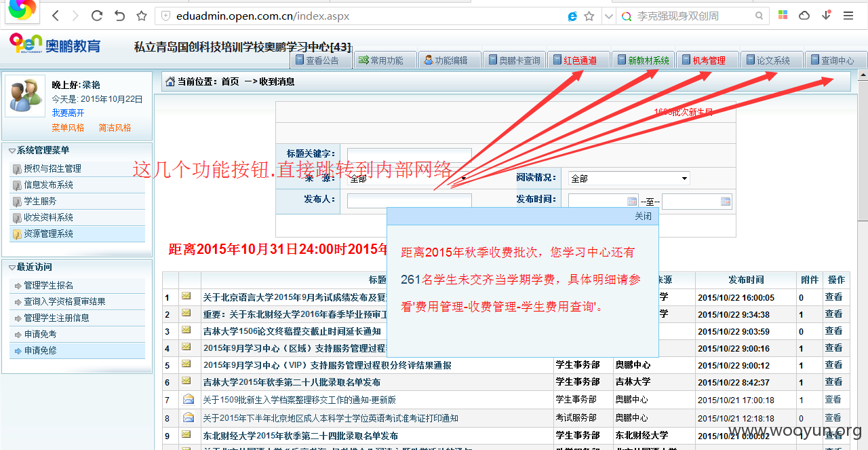Open the 常用功能 tab

(x=386, y=60)
